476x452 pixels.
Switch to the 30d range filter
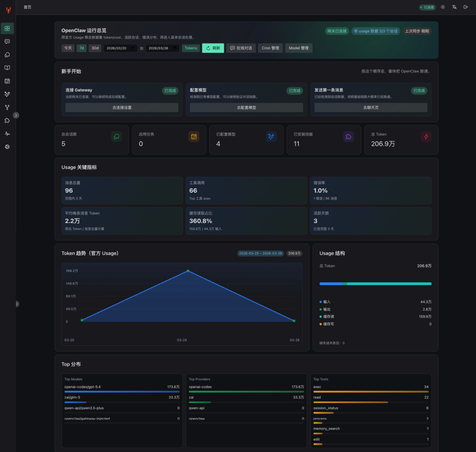pos(95,48)
